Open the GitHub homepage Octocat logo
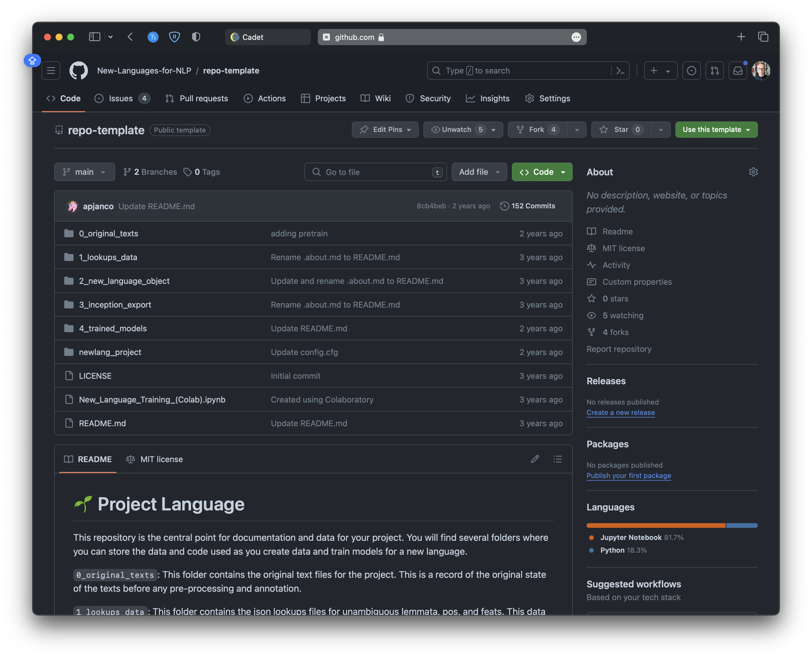 pyautogui.click(x=78, y=71)
